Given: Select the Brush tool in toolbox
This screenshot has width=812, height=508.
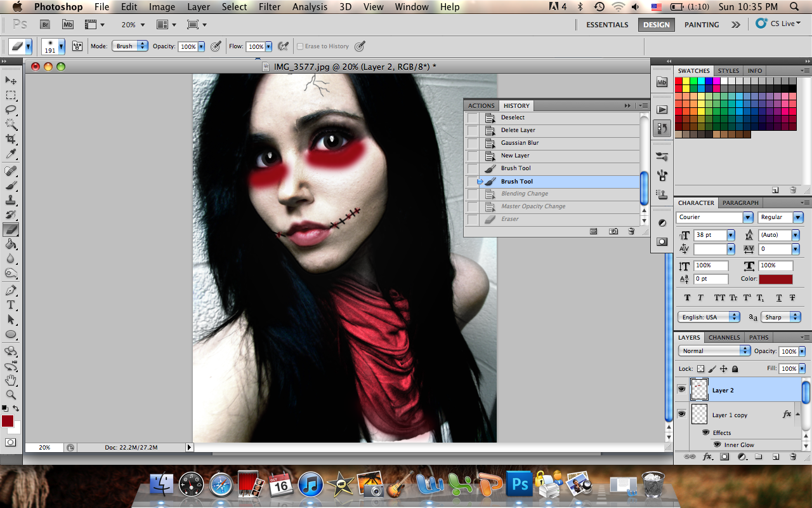Looking at the screenshot, I should point(11,186).
